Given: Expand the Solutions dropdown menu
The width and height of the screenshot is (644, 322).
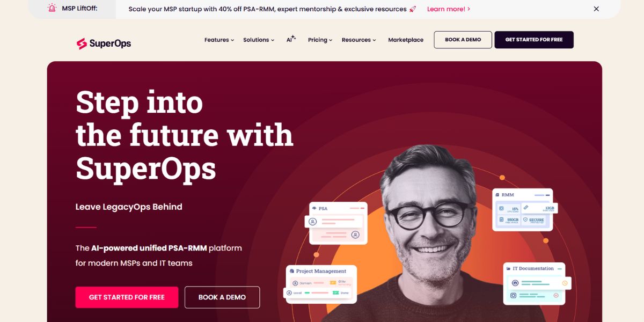Looking at the screenshot, I should point(259,40).
